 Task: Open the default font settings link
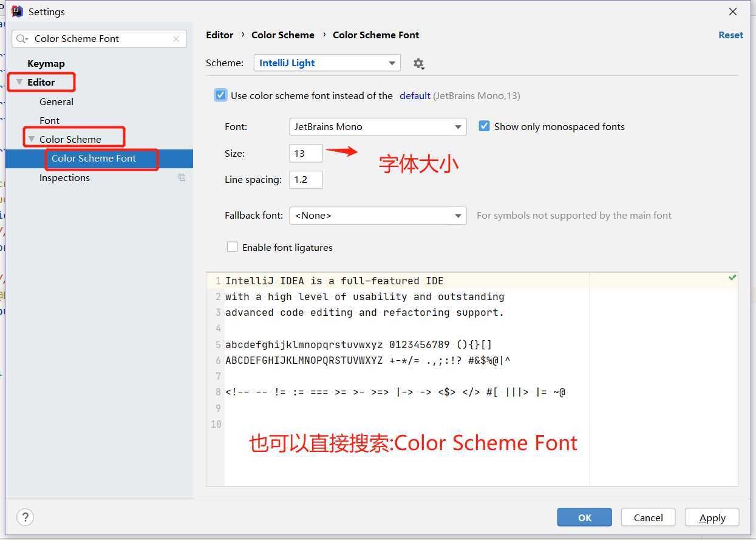[415, 95]
